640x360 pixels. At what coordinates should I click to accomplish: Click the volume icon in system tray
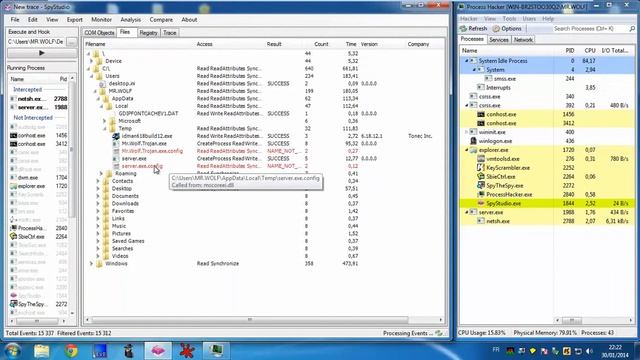[589, 351]
